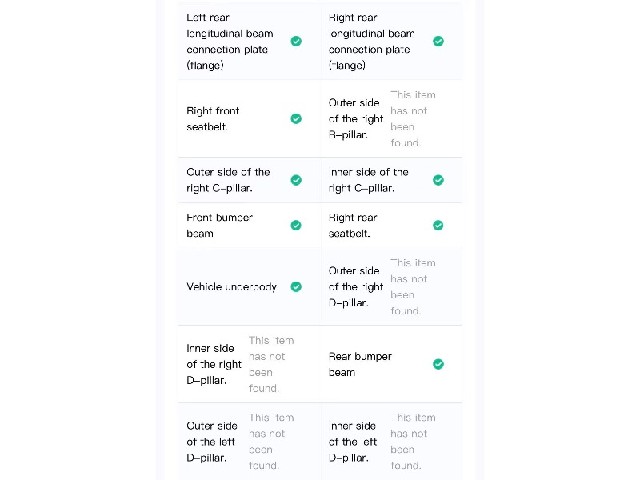Click check icon for Inner side right C-pillar

click(438, 180)
